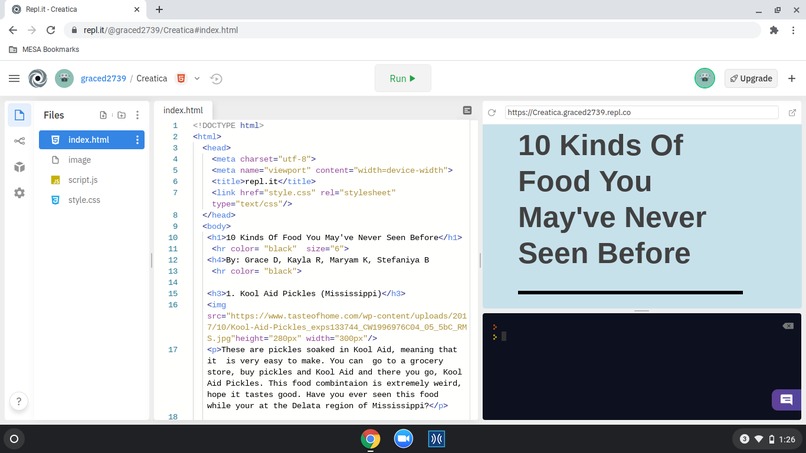Open the chat bubble button
Screen dimensions: 806x453
786,400
